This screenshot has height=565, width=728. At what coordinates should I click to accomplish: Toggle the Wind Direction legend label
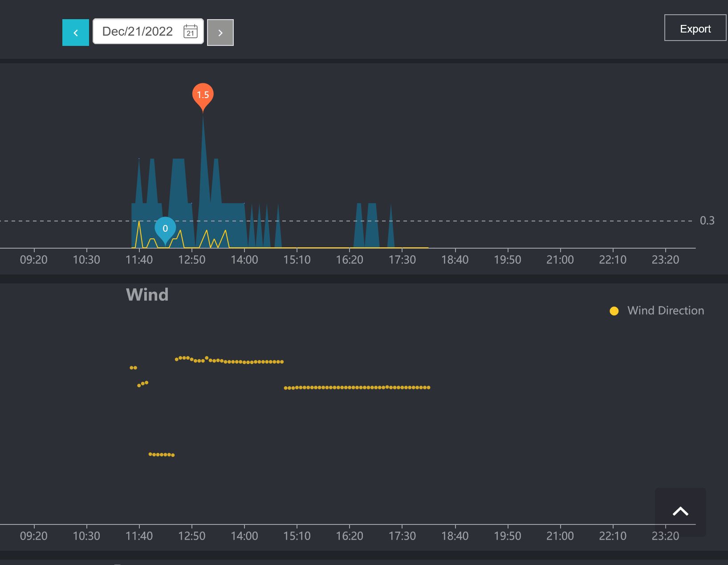pos(665,311)
